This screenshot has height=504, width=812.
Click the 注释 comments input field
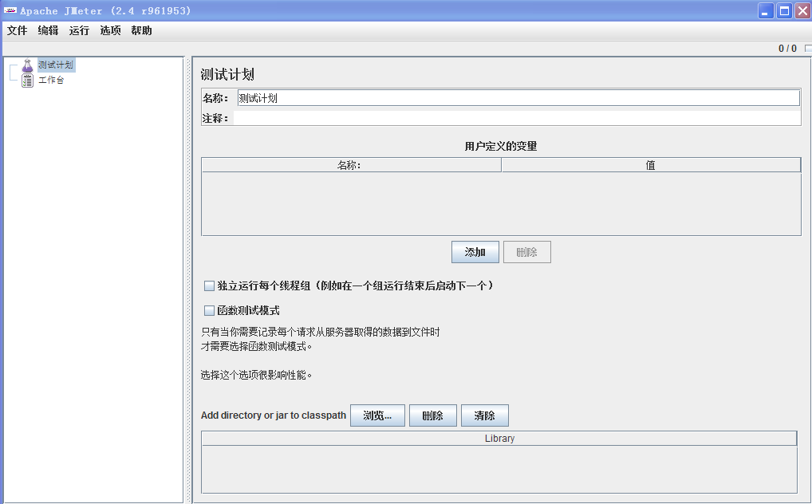(517, 118)
